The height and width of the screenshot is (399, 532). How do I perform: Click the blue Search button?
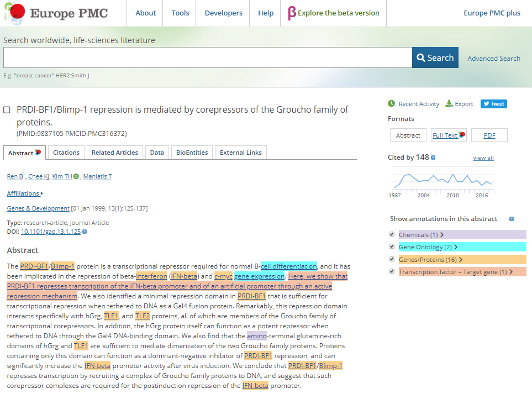(435, 58)
